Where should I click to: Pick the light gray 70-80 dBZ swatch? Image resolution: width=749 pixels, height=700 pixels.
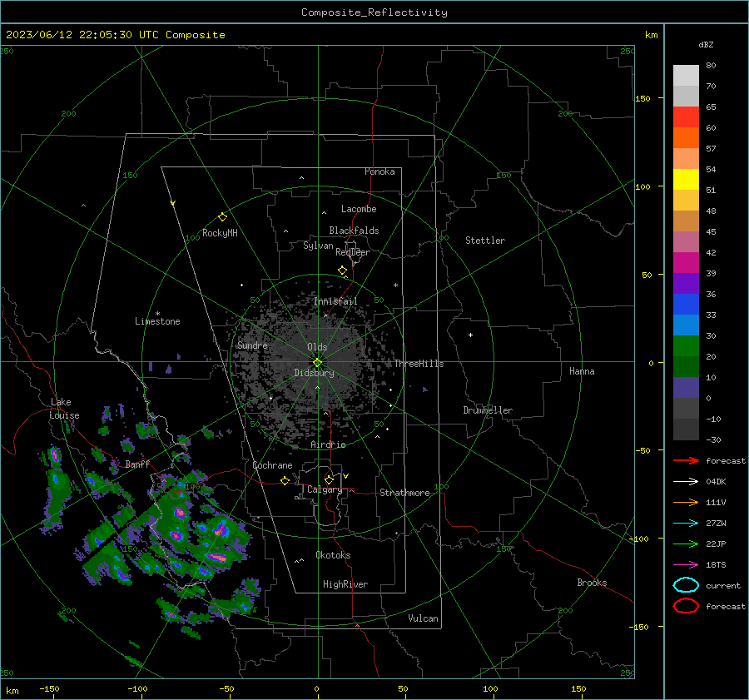686,76
